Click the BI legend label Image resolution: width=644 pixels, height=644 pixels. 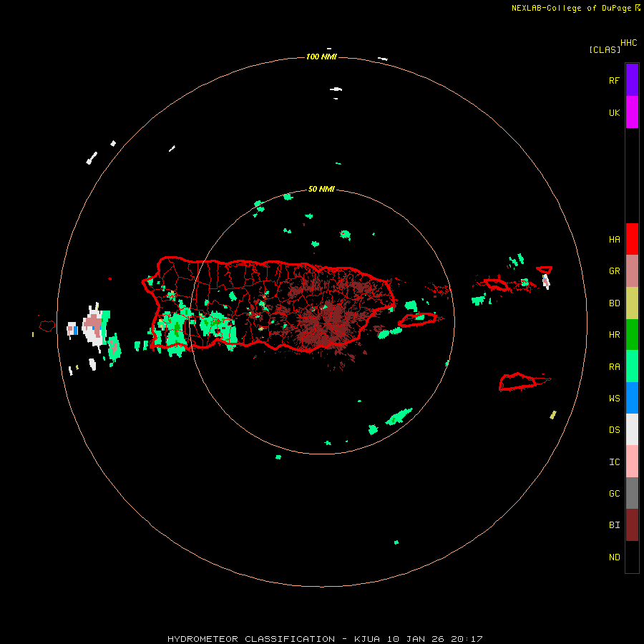[614, 525]
